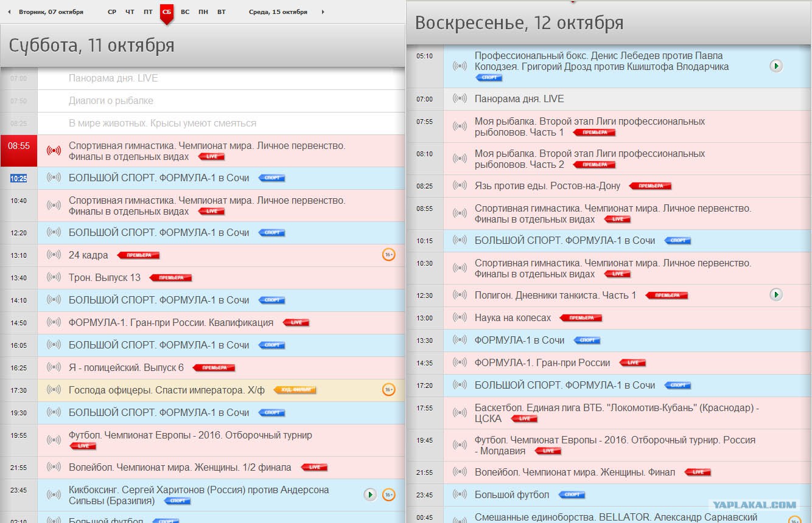Click the ПРЕМЬЕРА tag on Наука на колесах
The width and height of the screenshot is (812, 523).
[581, 318]
